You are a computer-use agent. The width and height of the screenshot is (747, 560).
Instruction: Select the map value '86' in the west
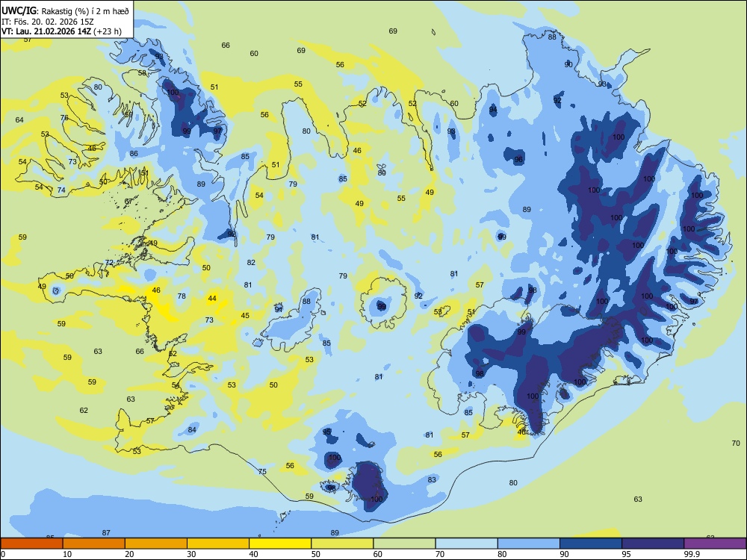tap(134, 153)
